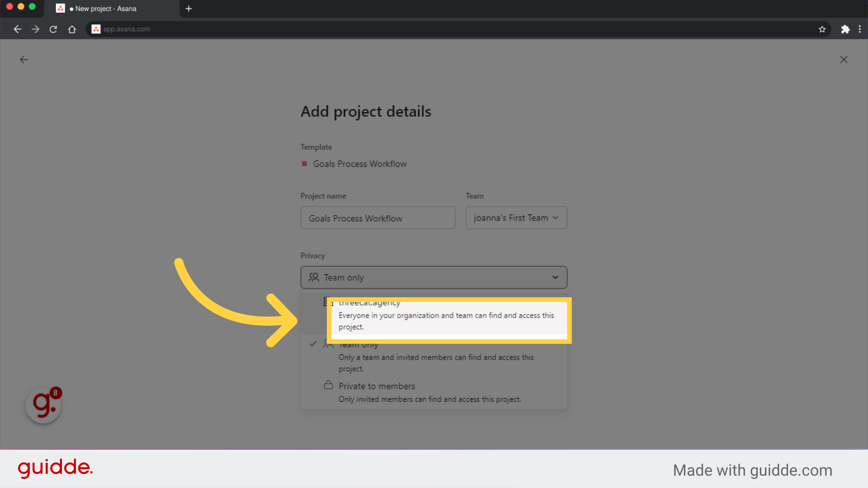Choose Team only privacy option

(434, 356)
